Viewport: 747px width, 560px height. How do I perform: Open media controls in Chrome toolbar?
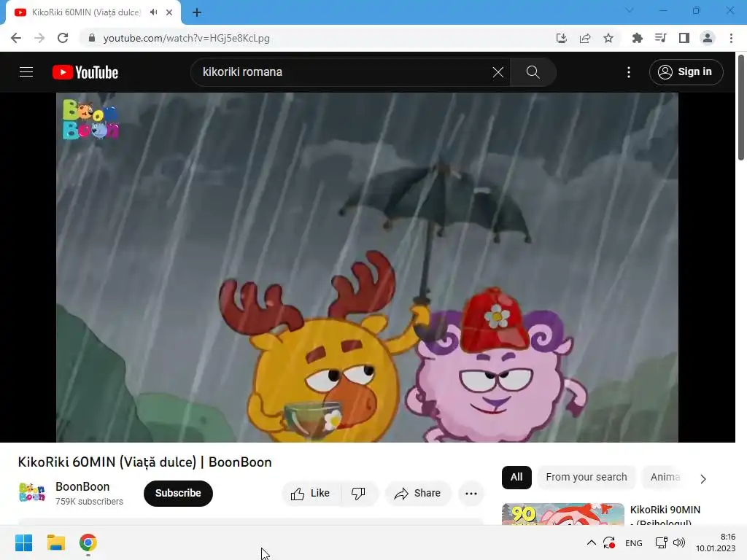660,38
